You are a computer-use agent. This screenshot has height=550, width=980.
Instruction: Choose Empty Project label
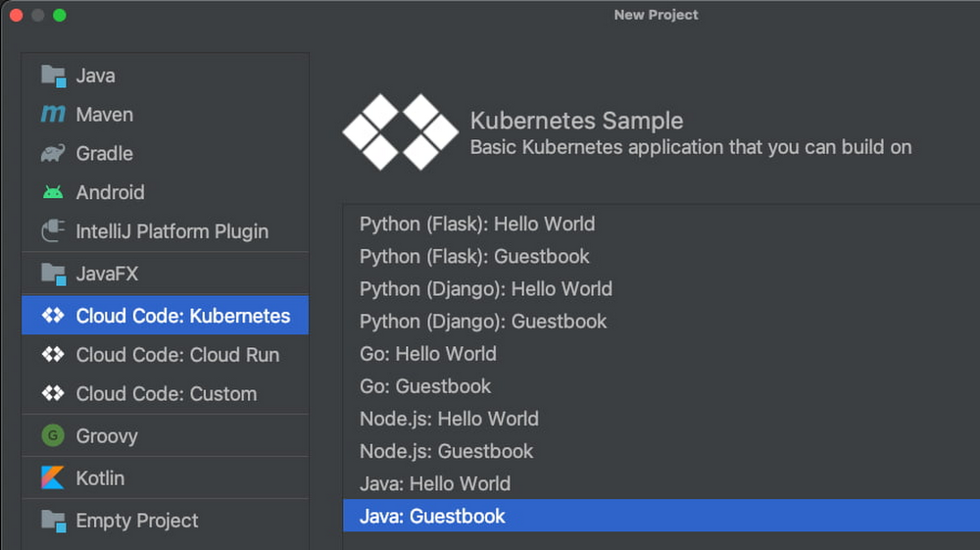pos(137,521)
